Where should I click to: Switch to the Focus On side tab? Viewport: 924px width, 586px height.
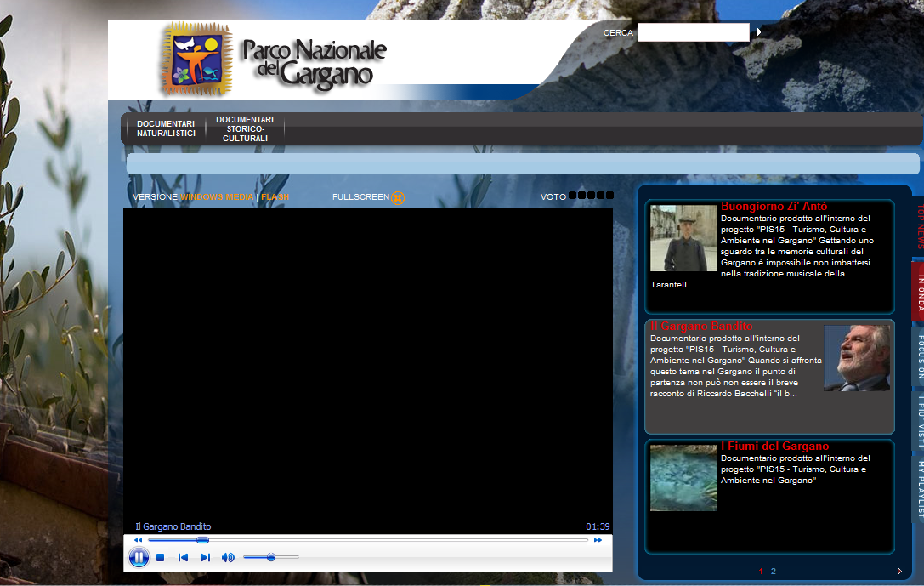coord(919,356)
